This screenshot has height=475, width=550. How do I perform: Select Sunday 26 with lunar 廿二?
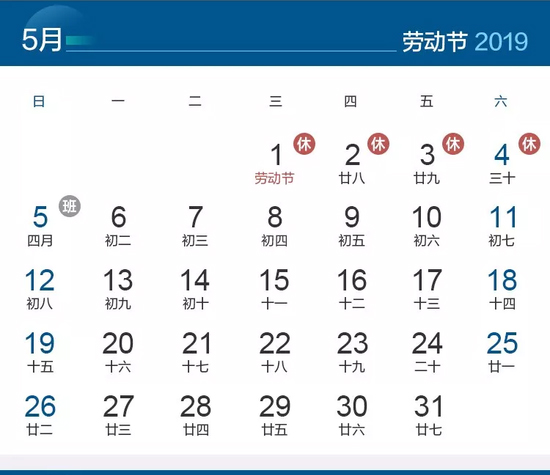tap(40, 415)
